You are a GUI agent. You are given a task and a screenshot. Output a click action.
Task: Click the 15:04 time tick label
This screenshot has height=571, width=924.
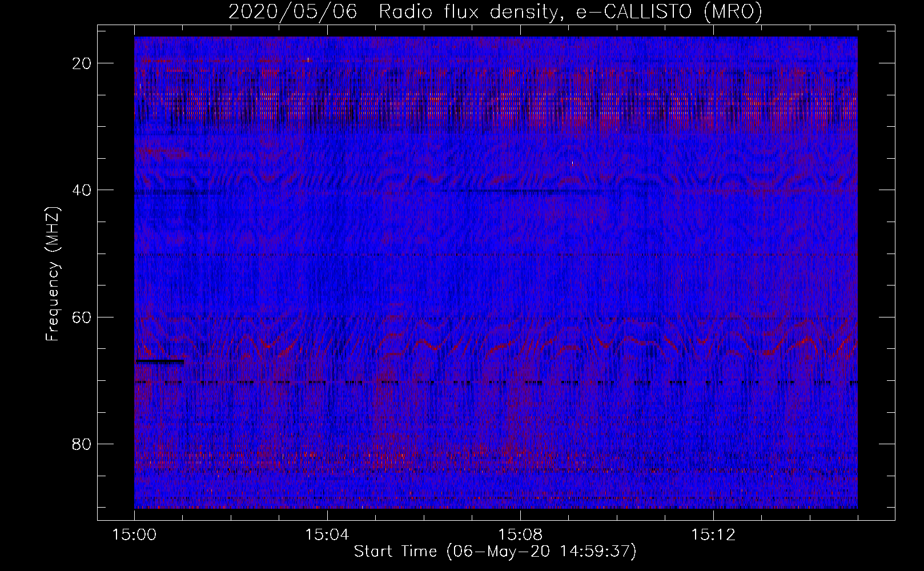pos(327,535)
